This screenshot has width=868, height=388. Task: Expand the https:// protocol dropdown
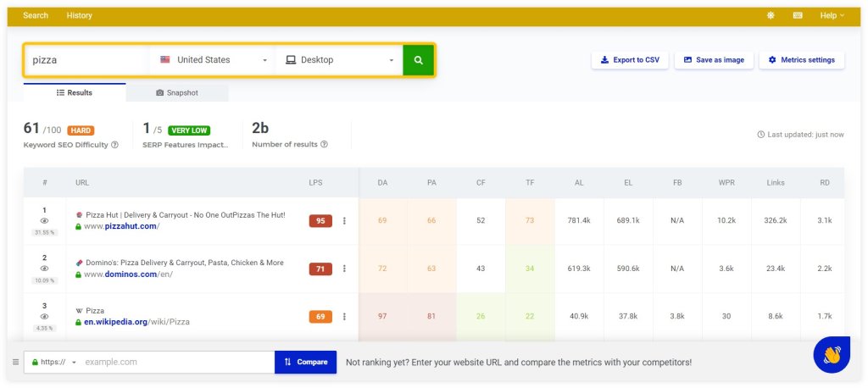click(x=53, y=362)
